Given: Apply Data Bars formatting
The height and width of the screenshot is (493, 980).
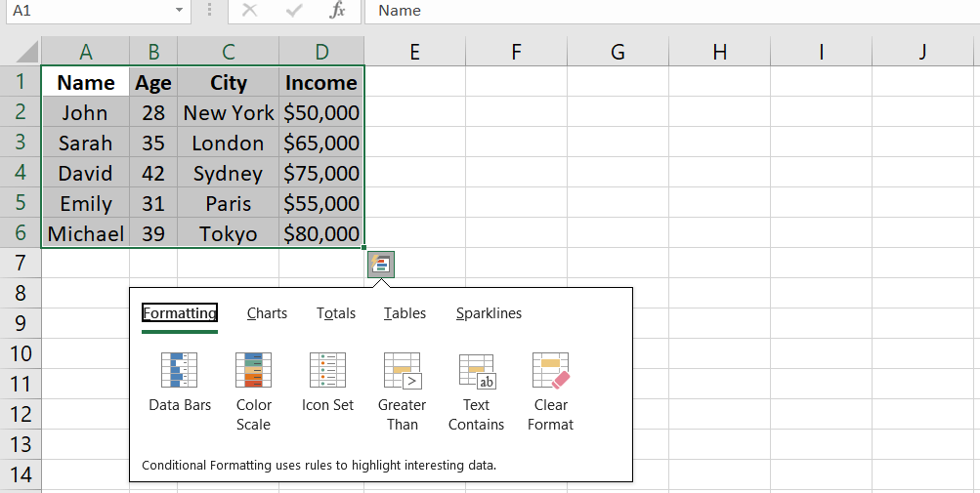Looking at the screenshot, I should 180,372.
